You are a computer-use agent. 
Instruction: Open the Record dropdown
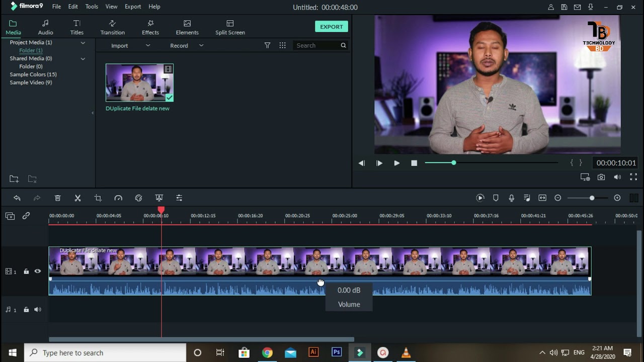187,46
